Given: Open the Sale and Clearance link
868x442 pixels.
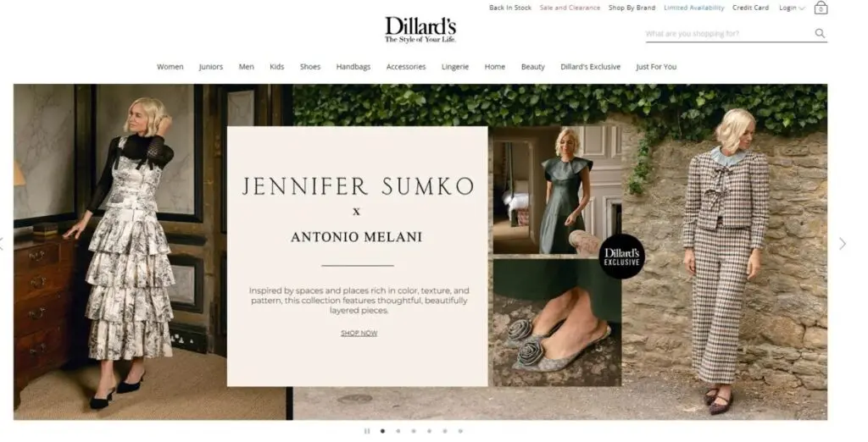Looking at the screenshot, I should (x=570, y=8).
